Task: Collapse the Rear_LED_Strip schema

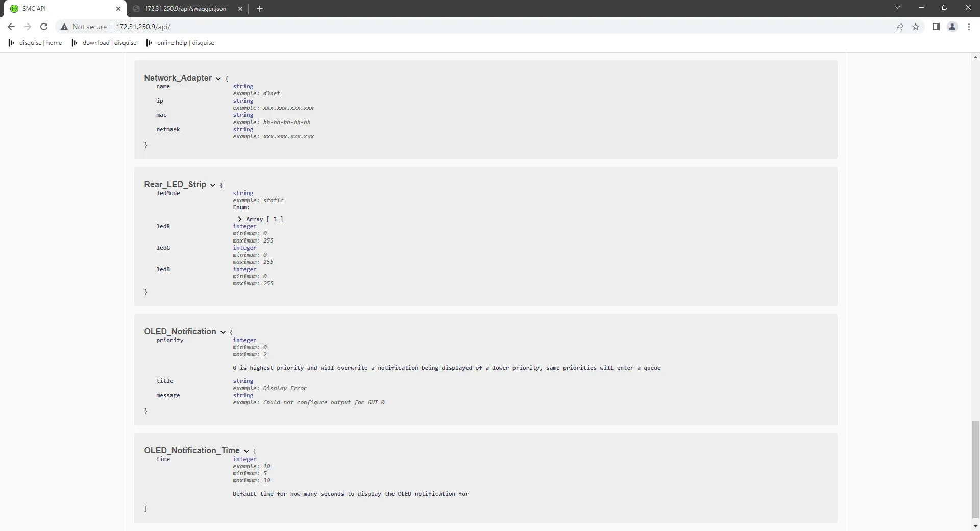Action: [x=213, y=185]
